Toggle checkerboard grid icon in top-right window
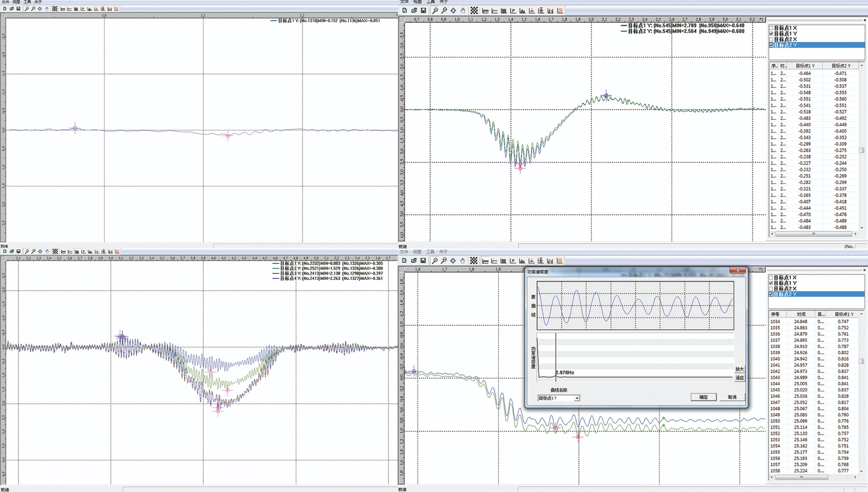 (x=474, y=10)
